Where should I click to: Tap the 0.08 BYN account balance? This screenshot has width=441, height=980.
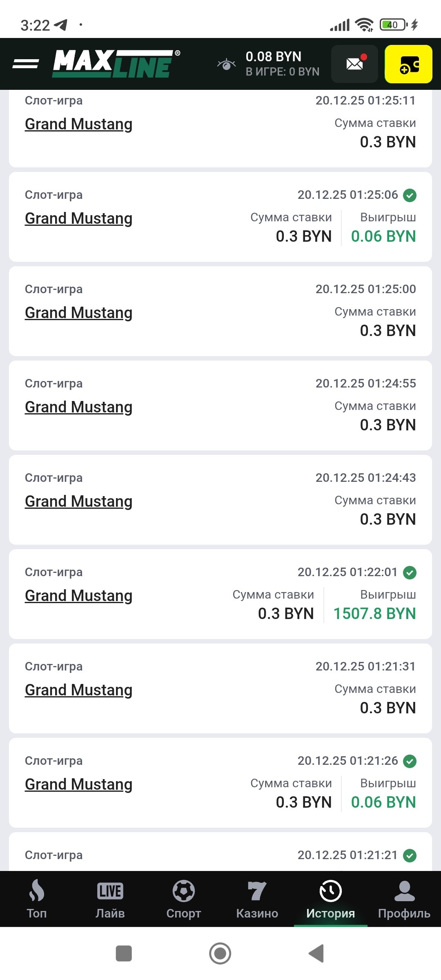[274, 57]
